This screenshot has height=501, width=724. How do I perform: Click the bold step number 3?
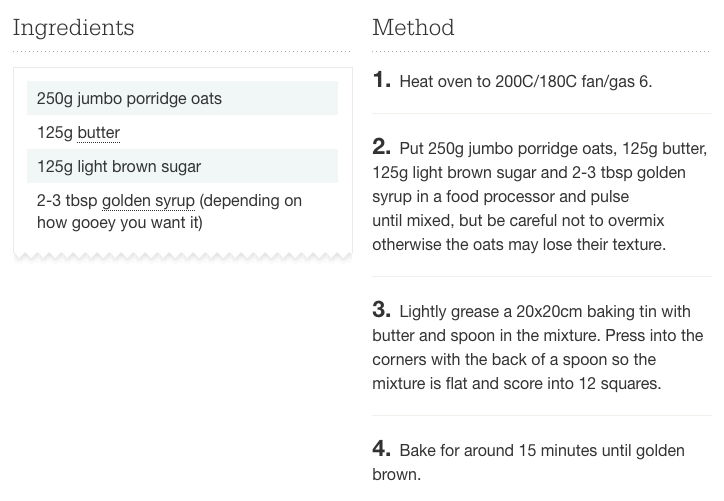(381, 310)
